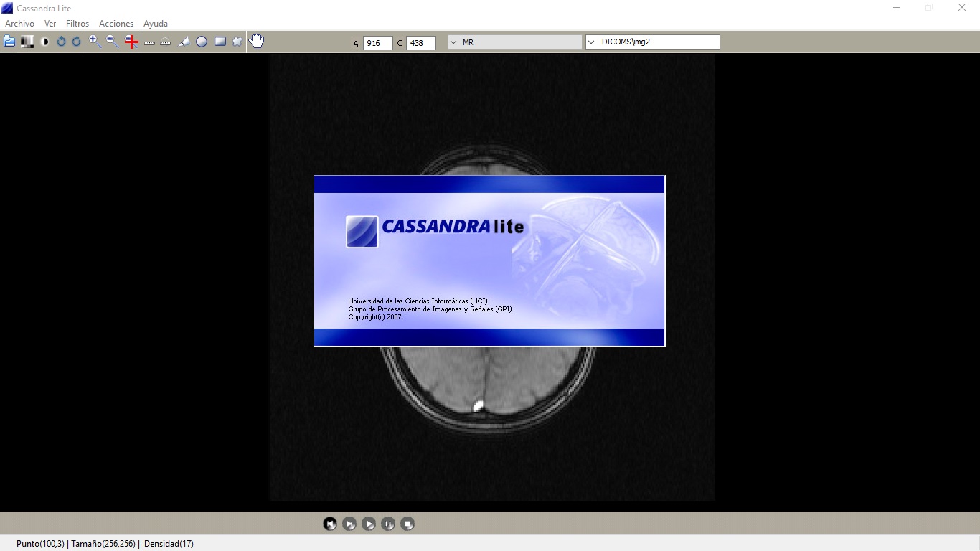Click the Cassandra Lite splash screen
Image resolution: width=980 pixels, height=551 pixels.
click(489, 260)
